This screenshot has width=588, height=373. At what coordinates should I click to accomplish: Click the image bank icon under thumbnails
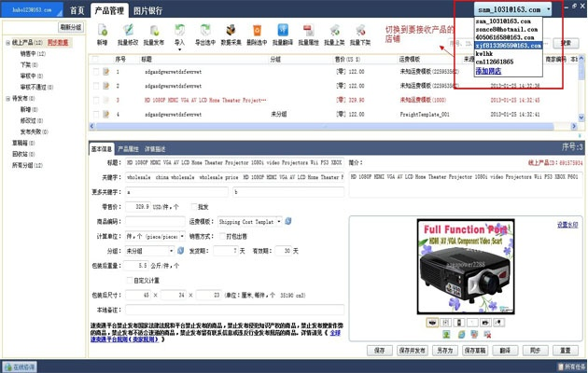coord(474,334)
